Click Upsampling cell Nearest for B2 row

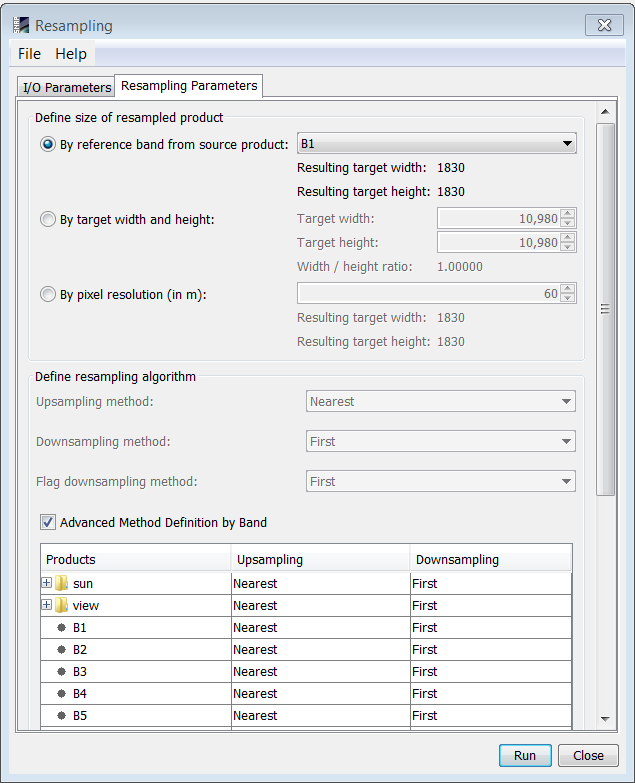320,649
